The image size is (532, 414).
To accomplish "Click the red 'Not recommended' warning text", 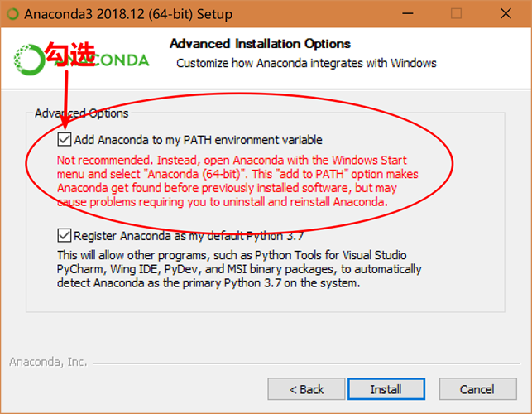I will (x=237, y=181).
